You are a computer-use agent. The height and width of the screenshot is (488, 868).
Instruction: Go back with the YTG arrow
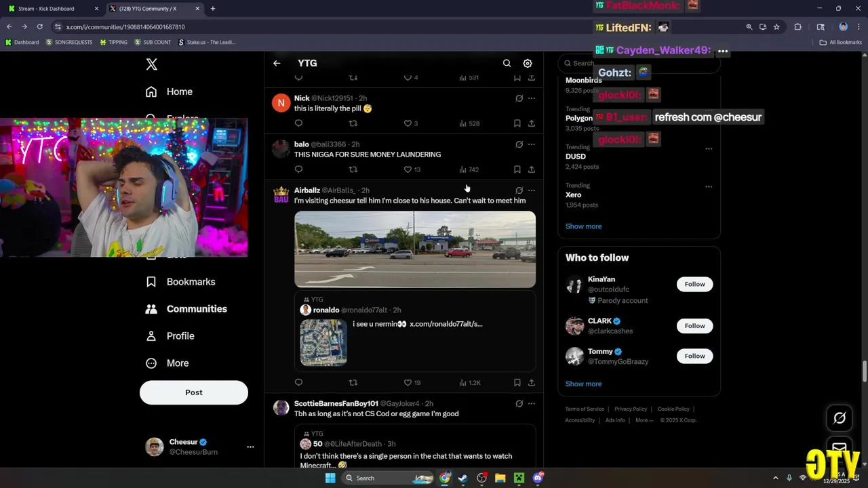(x=277, y=63)
